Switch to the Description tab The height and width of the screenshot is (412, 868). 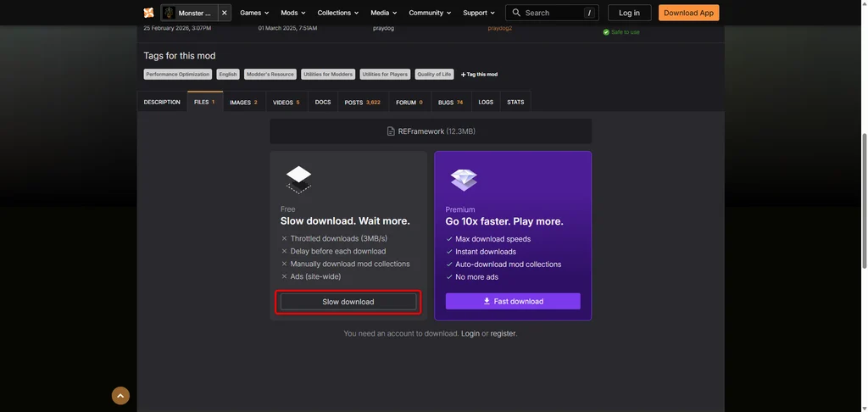point(162,102)
